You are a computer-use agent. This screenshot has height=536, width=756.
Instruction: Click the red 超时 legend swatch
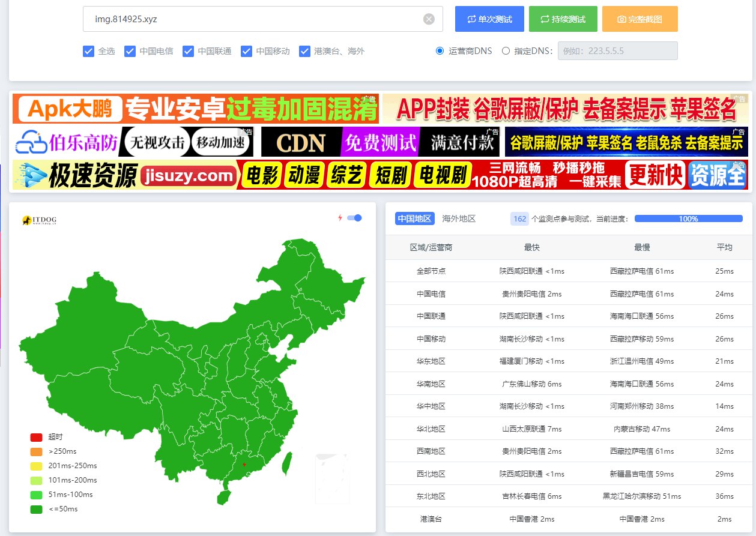click(36, 437)
